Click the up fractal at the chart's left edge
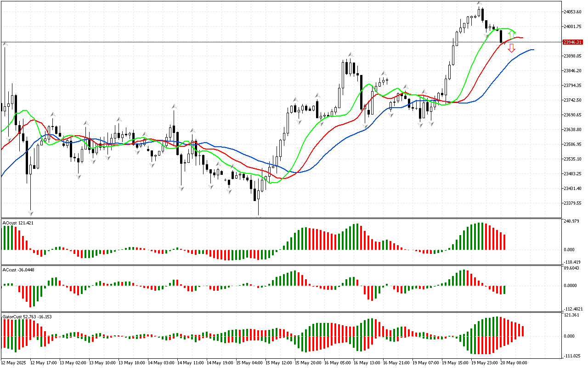Viewport: 588px width, 368px height. click(5, 44)
